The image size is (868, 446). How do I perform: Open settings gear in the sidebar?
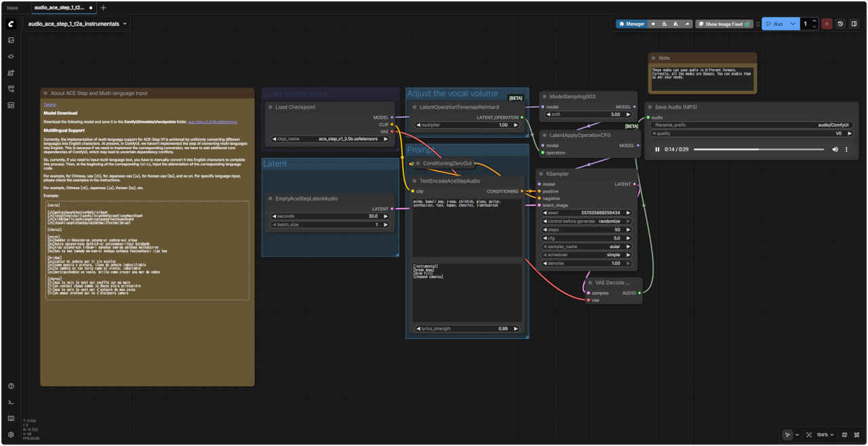tap(11, 434)
